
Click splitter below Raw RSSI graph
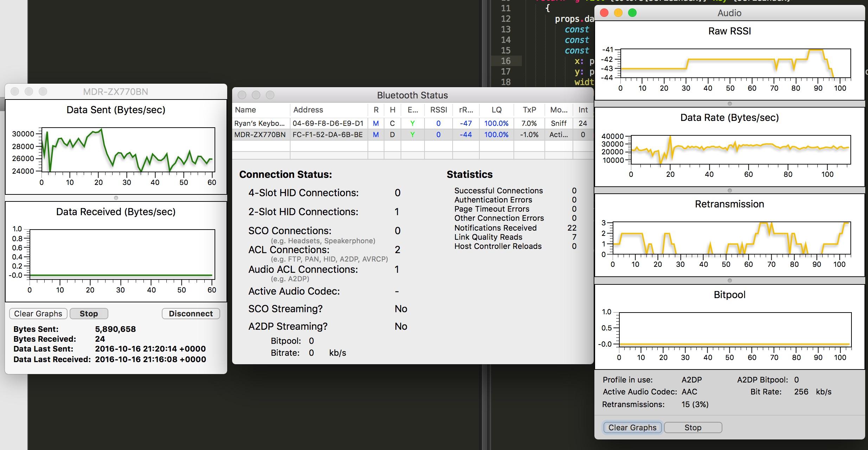(x=730, y=104)
